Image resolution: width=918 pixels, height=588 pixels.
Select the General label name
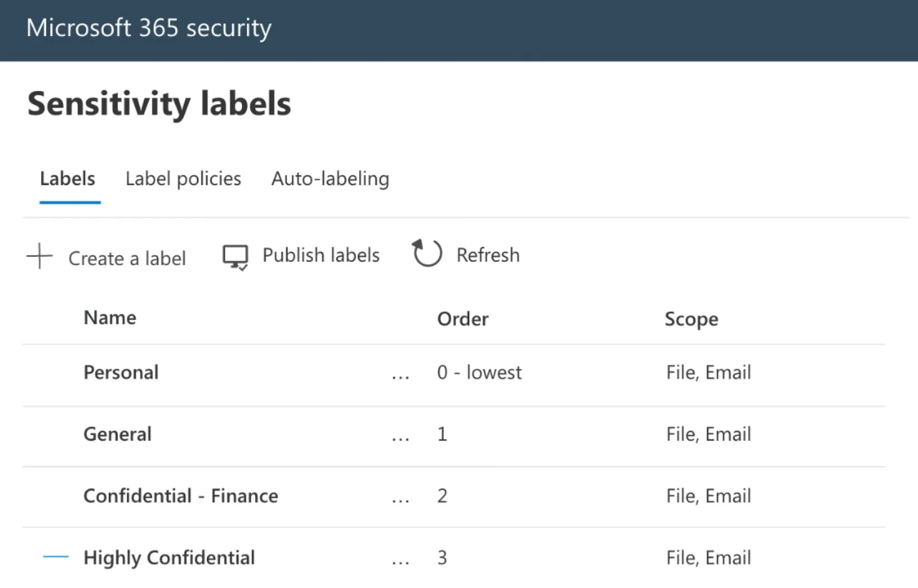click(118, 434)
